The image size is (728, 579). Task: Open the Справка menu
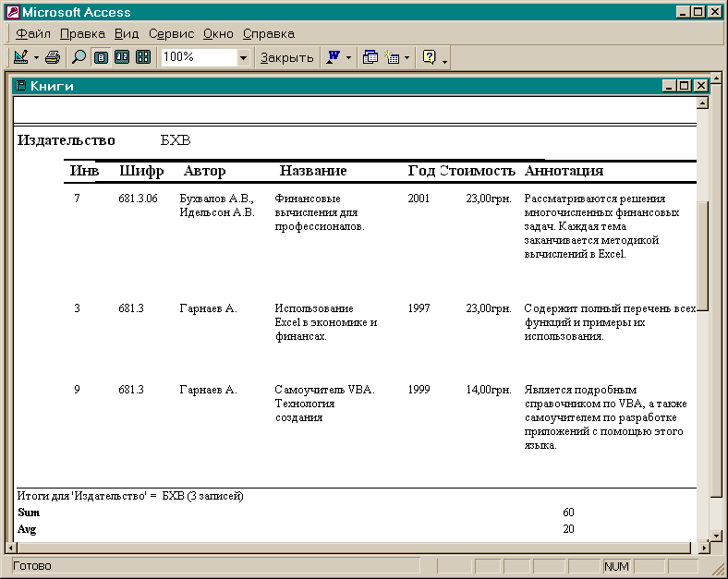(x=269, y=34)
